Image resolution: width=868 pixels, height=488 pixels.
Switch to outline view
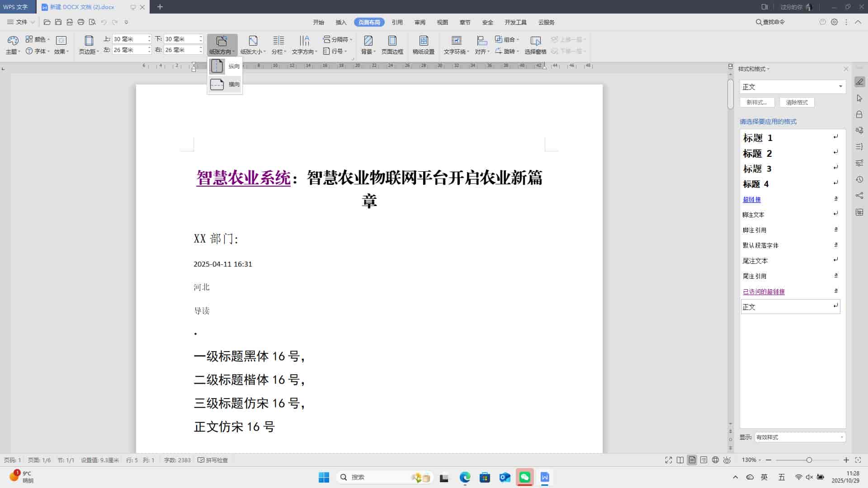703,460
